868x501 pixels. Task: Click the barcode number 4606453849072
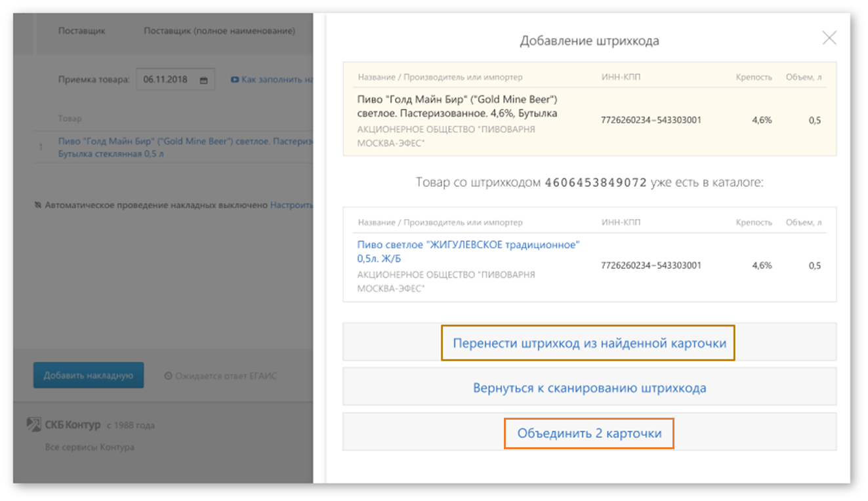596,182
